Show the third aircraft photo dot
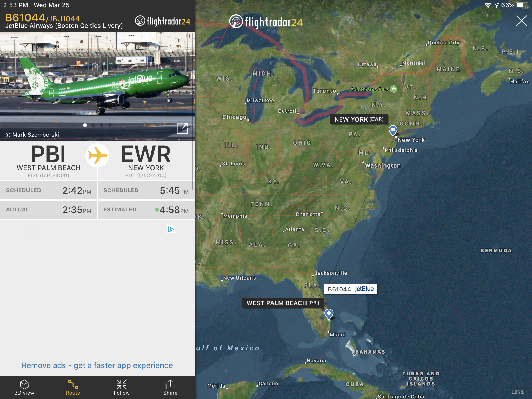The height and width of the screenshot is (399, 532). click(x=102, y=125)
